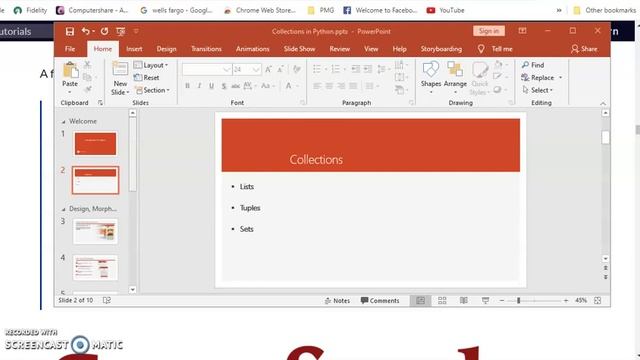Open the Fidelity bookmark in Chrome
Image resolution: width=640 pixels, height=360 pixels.
coord(30,10)
